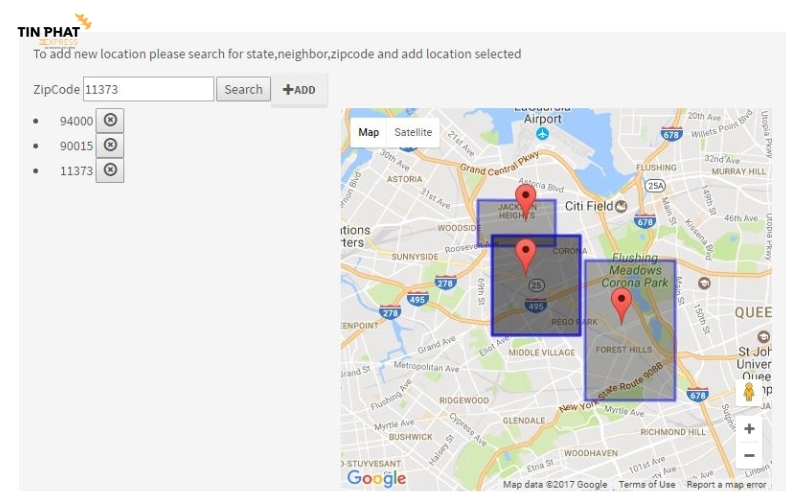
Task: Click the Tin Phat Express logo
Action: pos(54,32)
